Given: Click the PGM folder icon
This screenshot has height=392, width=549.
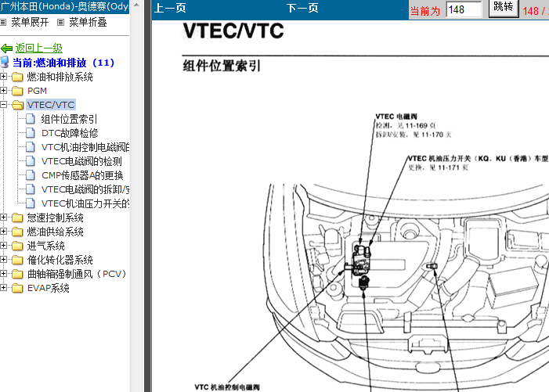Looking at the screenshot, I should [x=17, y=91].
